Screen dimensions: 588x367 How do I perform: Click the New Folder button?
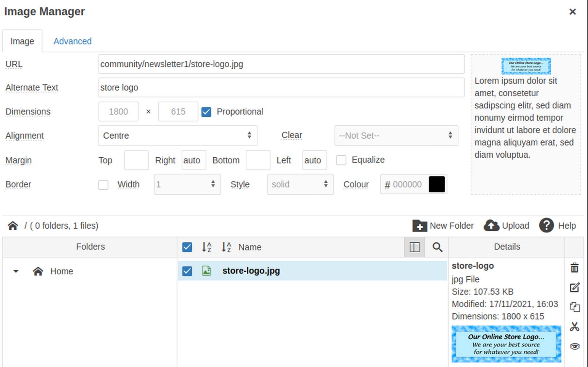[x=443, y=226]
